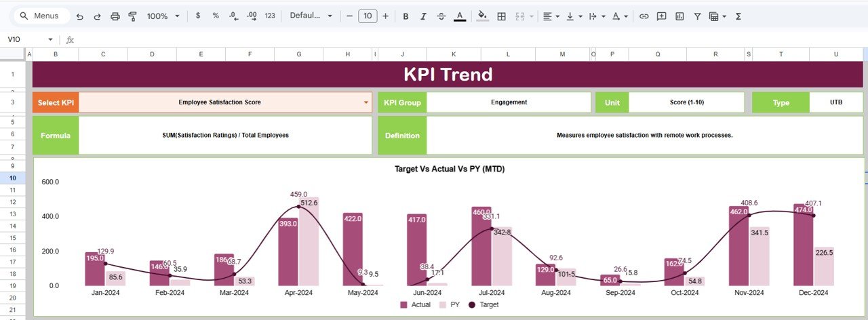Viewport: 868px width, 320px height.
Task: Print the spreadsheet
Action: pos(115,16)
